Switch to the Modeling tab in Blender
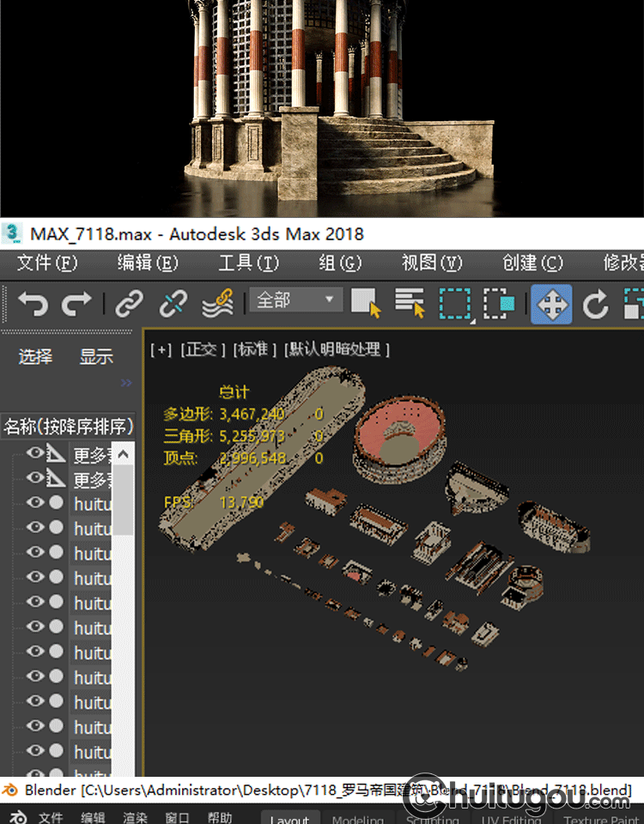This screenshot has height=824, width=644. coord(358,818)
